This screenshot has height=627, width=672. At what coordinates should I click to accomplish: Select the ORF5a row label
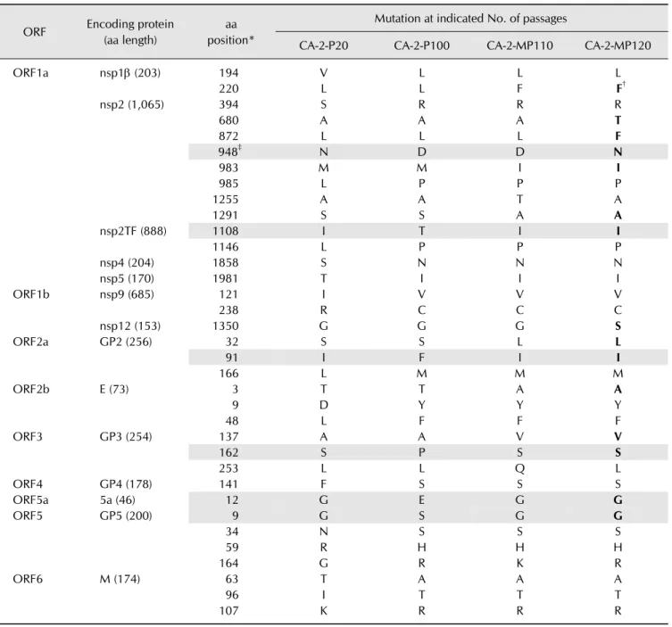tap(30, 499)
